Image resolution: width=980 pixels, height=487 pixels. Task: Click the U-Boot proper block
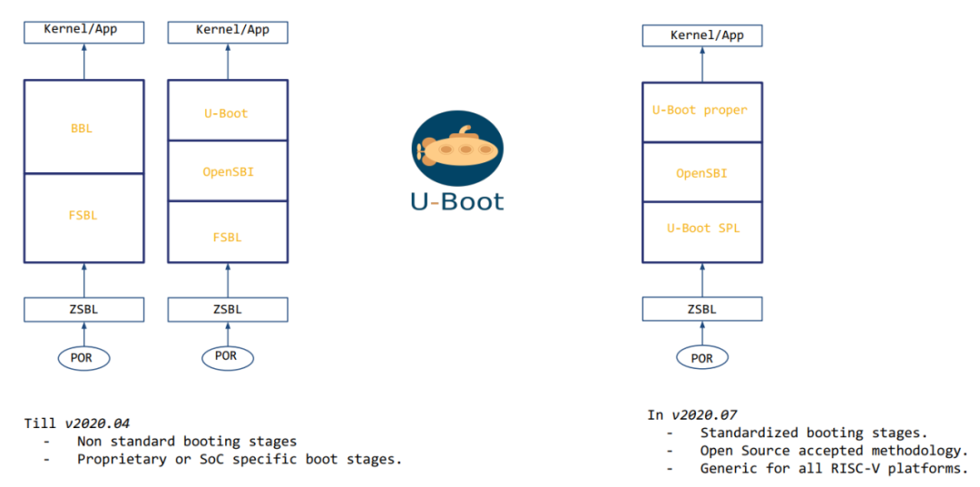click(700, 111)
